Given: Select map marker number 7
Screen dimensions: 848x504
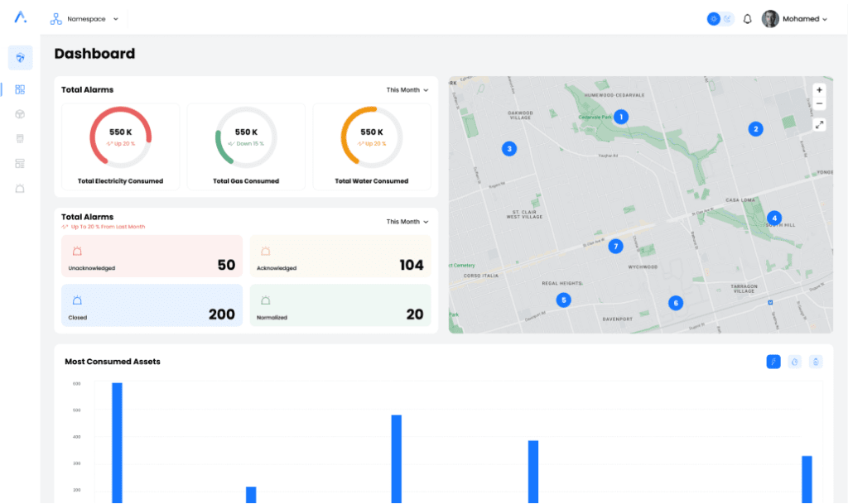Looking at the screenshot, I should click(x=614, y=246).
